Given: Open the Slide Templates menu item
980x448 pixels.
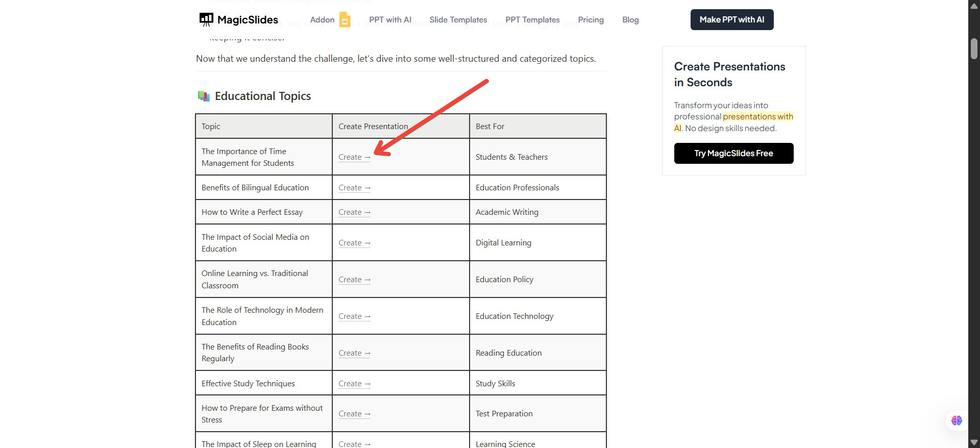Looking at the screenshot, I should pyautogui.click(x=458, y=20).
